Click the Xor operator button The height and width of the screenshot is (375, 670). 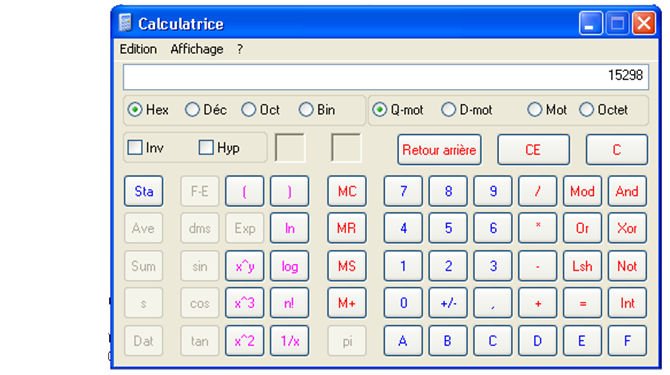(627, 228)
